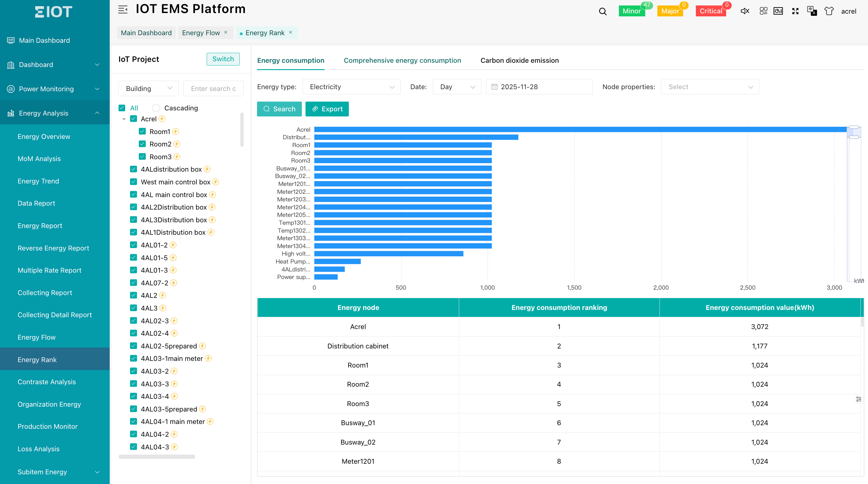Open the QR code icon
The image size is (868, 484).
(x=763, y=11)
